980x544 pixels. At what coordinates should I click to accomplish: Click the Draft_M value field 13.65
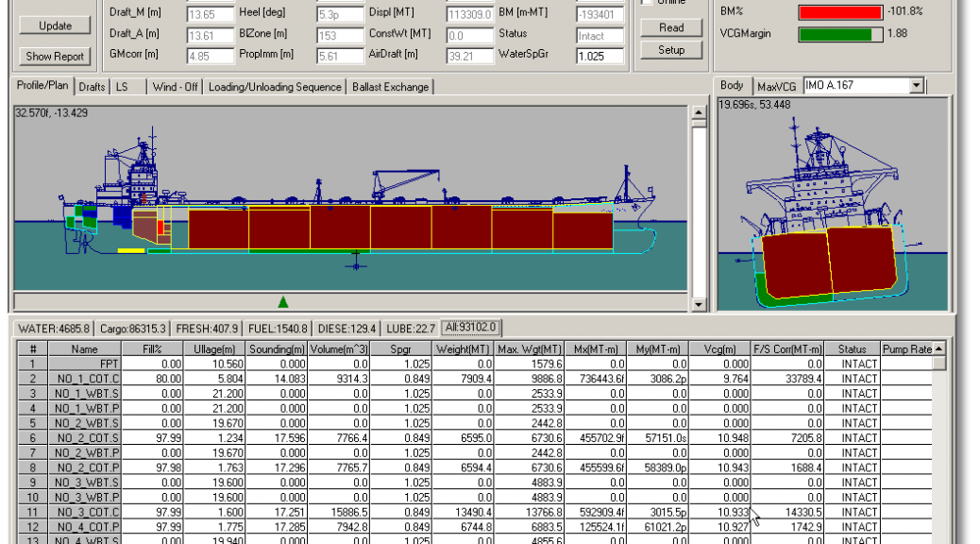pos(211,14)
